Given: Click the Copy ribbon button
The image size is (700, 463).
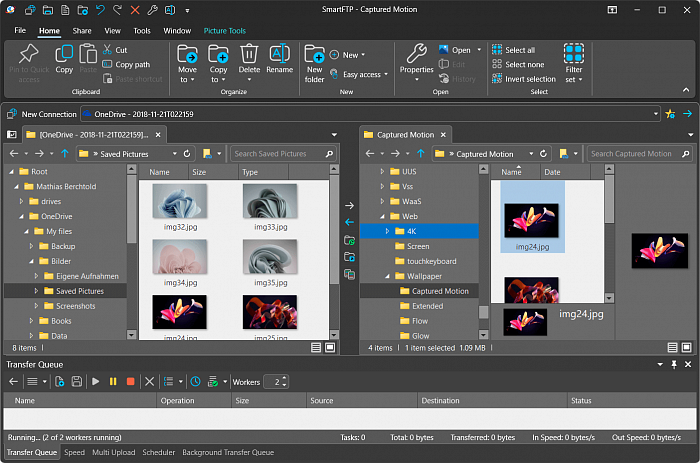Looking at the screenshot, I should (64, 59).
